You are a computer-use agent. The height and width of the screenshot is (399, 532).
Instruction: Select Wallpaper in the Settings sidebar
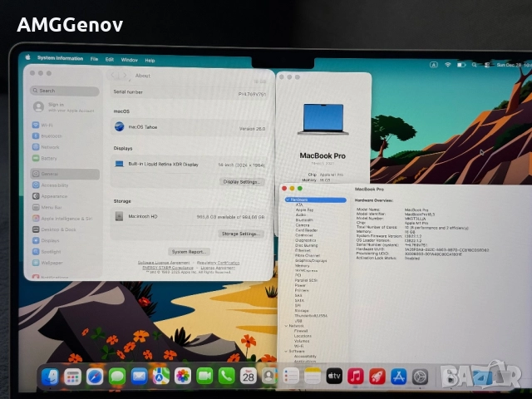[x=47, y=263]
